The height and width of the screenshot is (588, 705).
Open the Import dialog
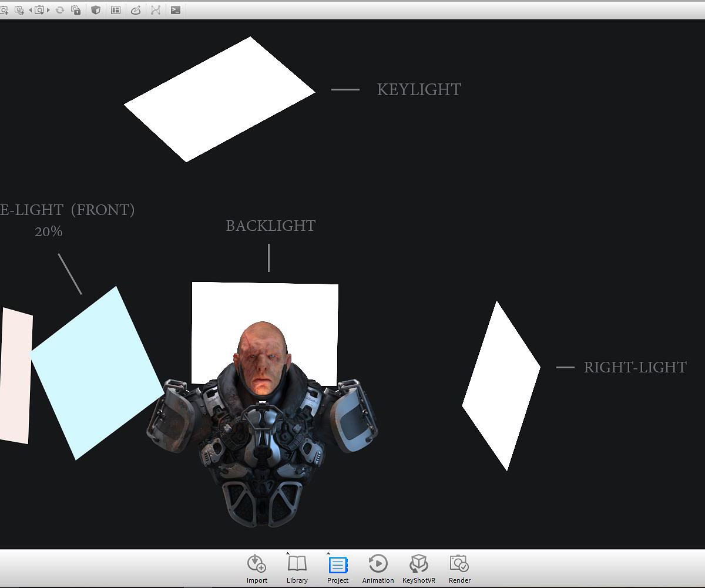pyautogui.click(x=257, y=569)
